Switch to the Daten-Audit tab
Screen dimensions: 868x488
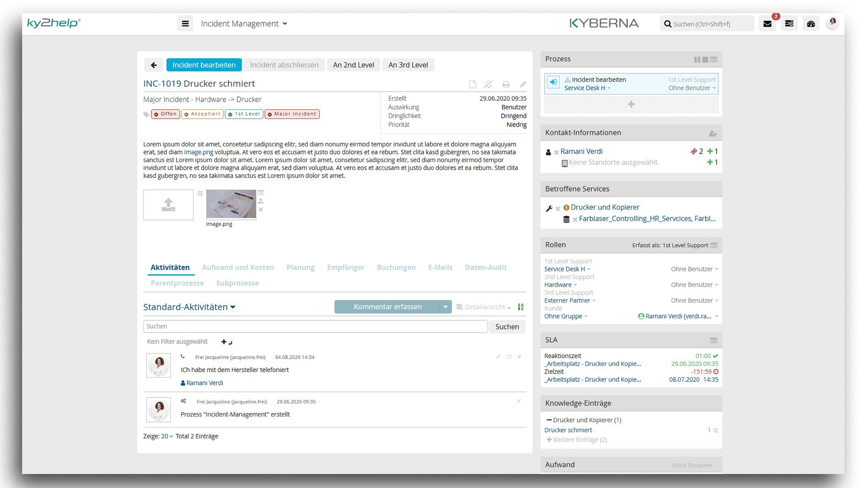coord(486,267)
